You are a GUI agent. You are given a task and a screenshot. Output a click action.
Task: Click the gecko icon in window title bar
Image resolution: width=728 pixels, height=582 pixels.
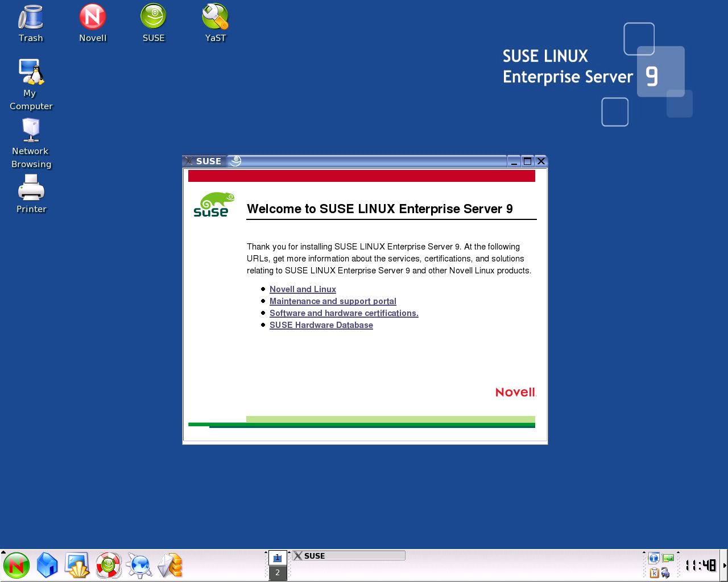(x=235, y=161)
